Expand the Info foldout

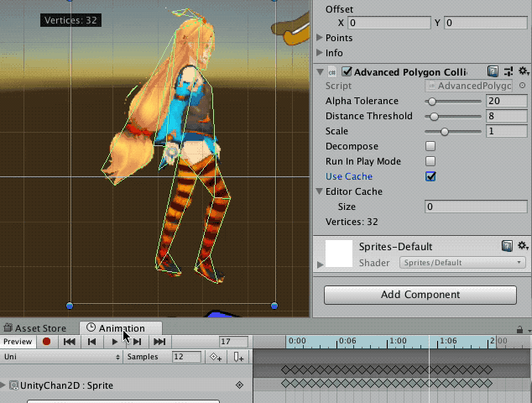(319, 53)
